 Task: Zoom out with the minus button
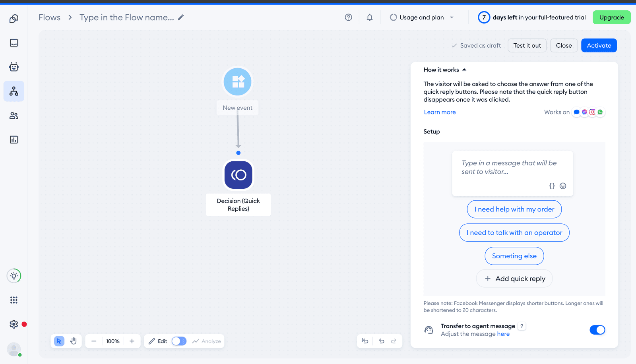pyautogui.click(x=94, y=341)
